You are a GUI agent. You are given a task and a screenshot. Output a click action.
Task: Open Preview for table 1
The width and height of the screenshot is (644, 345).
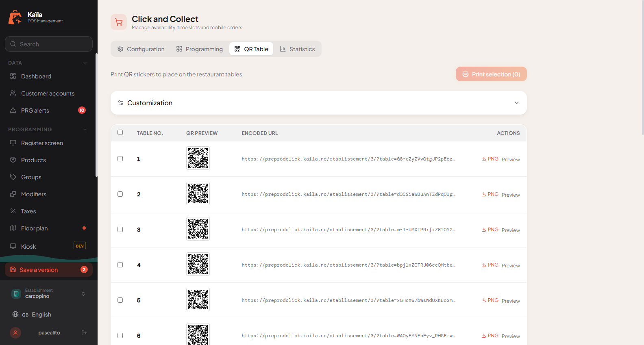click(511, 159)
